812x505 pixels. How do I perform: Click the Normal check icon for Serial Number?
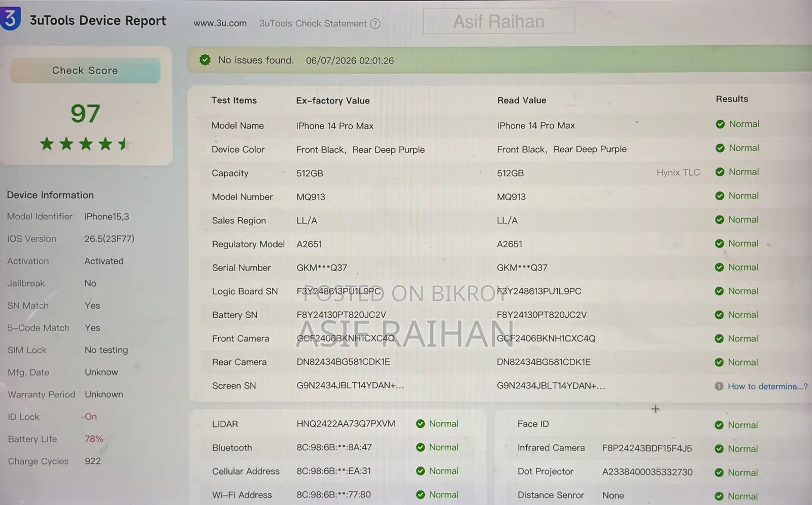[x=719, y=267]
